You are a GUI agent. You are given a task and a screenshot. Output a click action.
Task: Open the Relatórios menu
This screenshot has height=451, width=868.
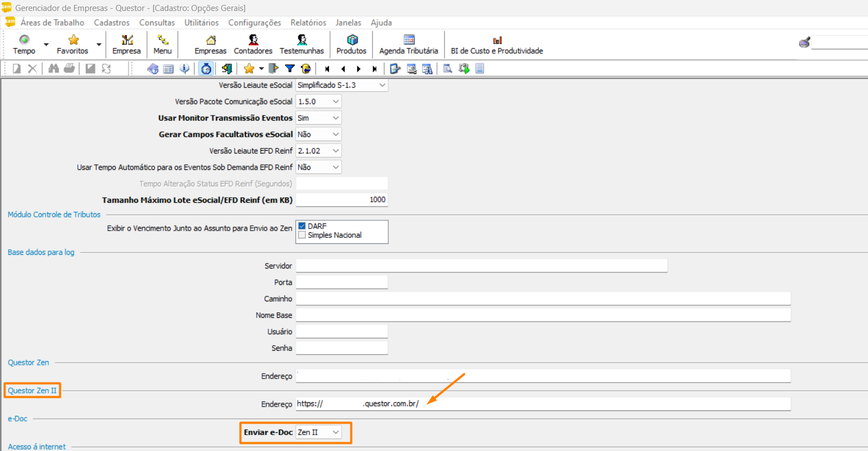tap(308, 22)
